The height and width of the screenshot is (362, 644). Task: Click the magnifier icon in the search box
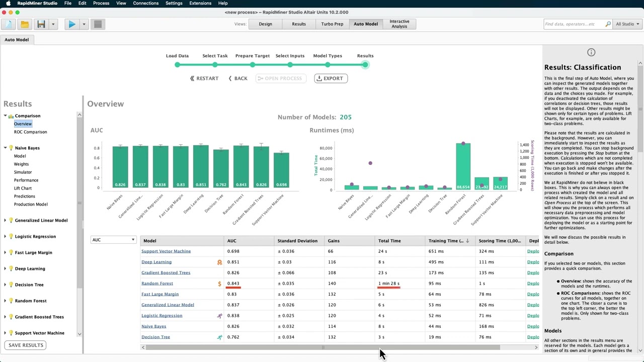[x=608, y=24]
